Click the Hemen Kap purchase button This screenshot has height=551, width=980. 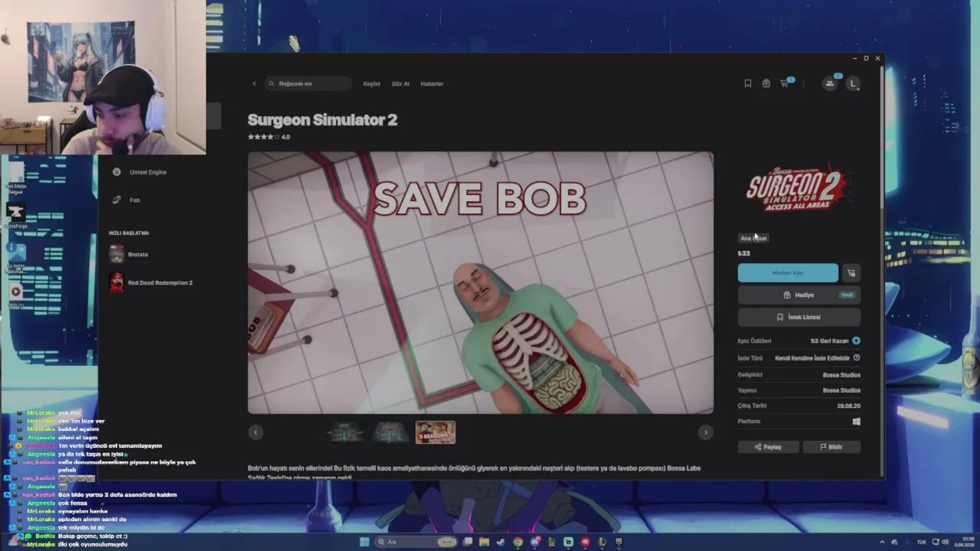[788, 272]
